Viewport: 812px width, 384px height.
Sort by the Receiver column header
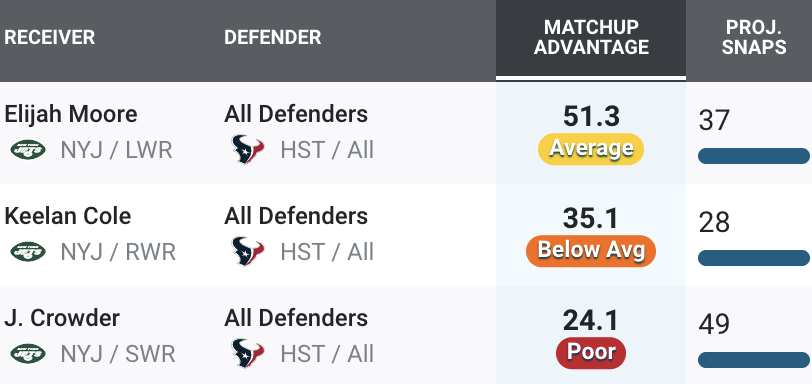pyautogui.click(x=49, y=37)
